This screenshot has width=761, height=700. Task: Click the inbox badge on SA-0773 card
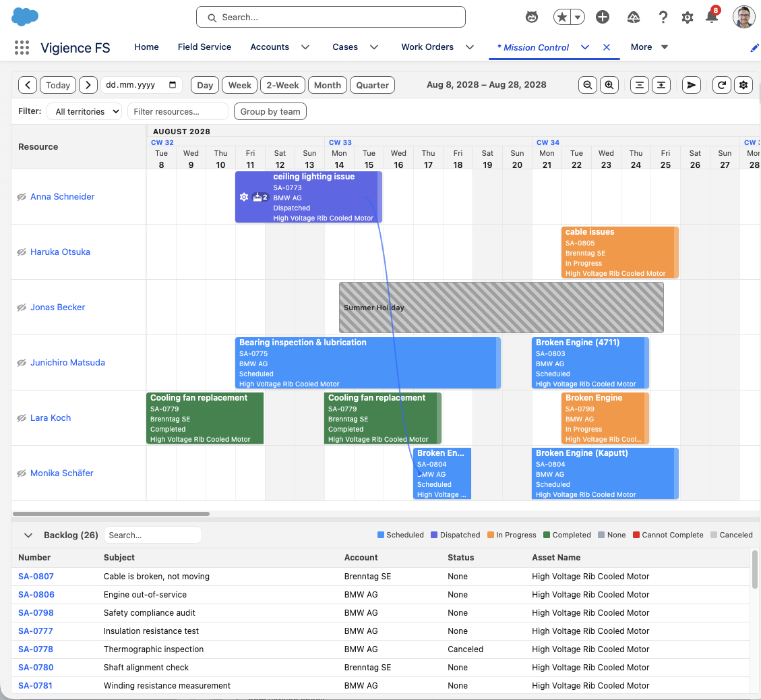click(x=261, y=197)
